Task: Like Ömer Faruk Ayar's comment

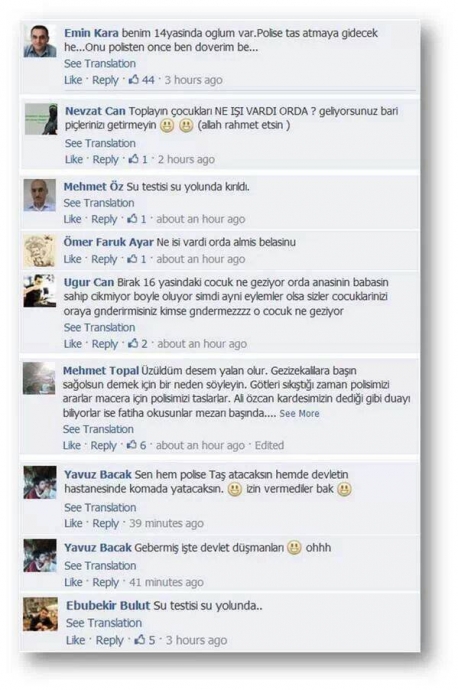Action: [x=73, y=259]
